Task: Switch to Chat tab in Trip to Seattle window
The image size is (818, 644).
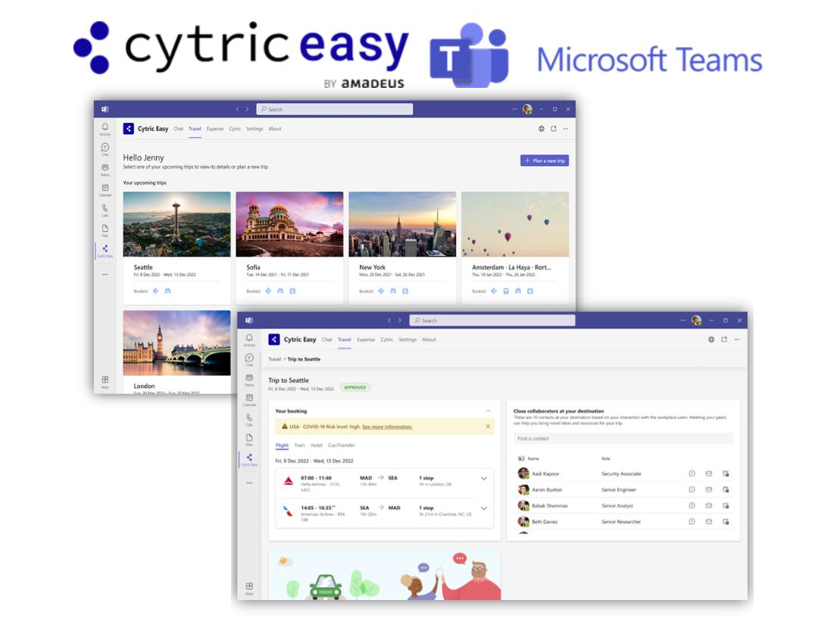Action: (x=326, y=339)
